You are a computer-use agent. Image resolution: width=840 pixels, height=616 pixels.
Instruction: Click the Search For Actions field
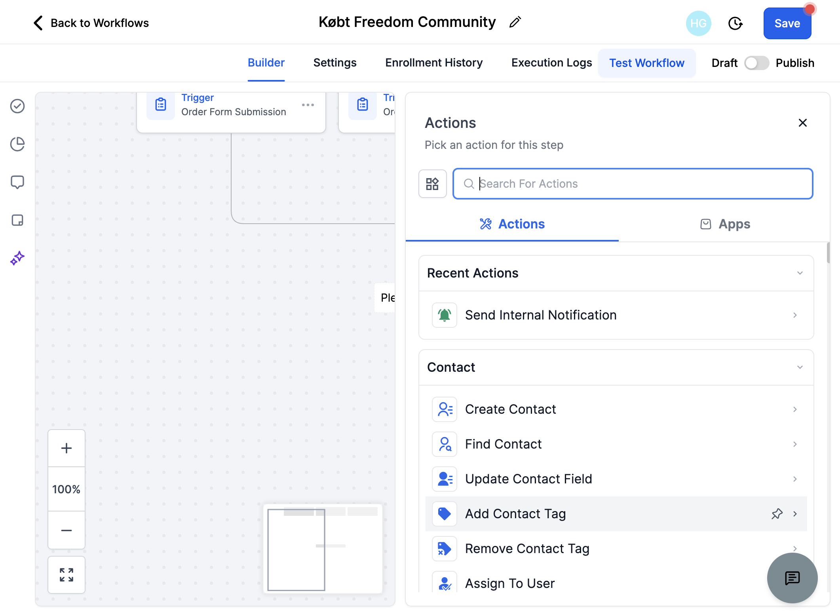coord(633,184)
